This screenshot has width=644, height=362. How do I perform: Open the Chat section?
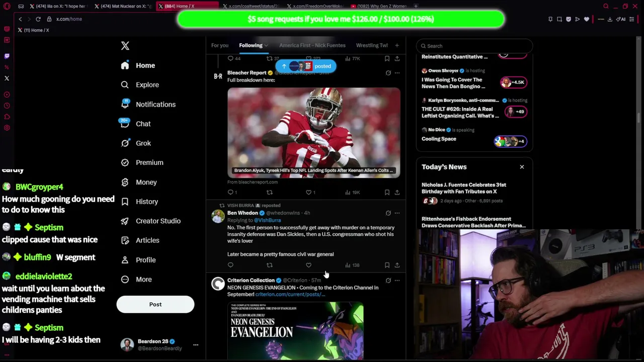point(136,124)
